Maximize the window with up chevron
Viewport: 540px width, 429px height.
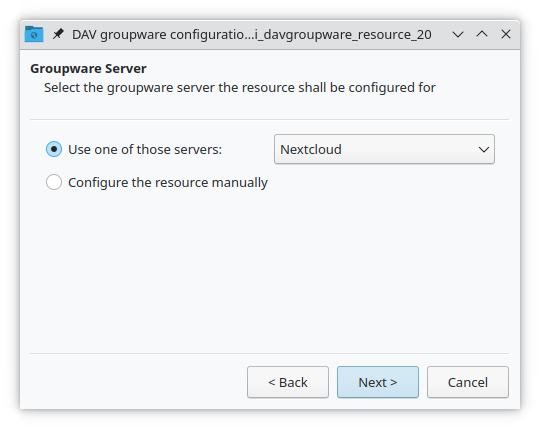pyautogui.click(x=482, y=34)
